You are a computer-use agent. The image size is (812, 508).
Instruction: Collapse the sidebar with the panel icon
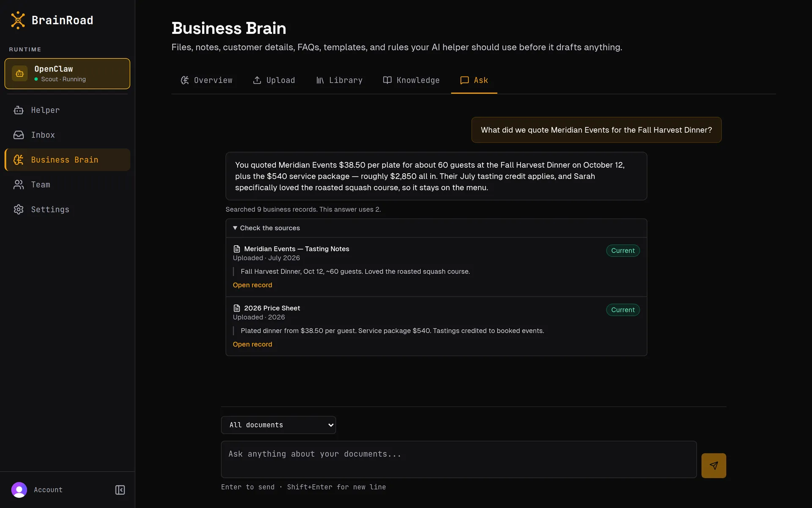pos(120,490)
